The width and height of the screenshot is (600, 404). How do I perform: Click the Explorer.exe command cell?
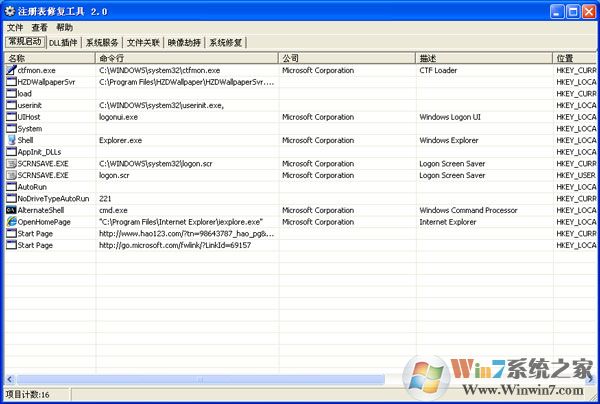(x=121, y=140)
